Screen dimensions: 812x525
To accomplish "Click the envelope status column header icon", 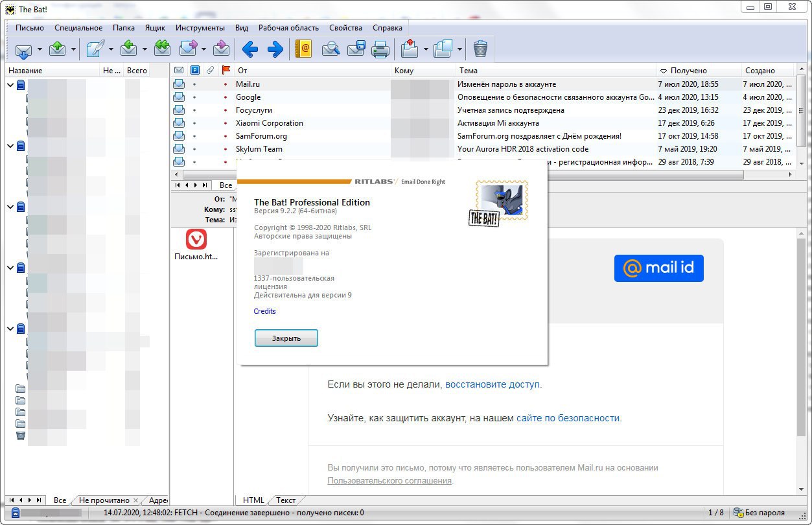I will point(179,70).
